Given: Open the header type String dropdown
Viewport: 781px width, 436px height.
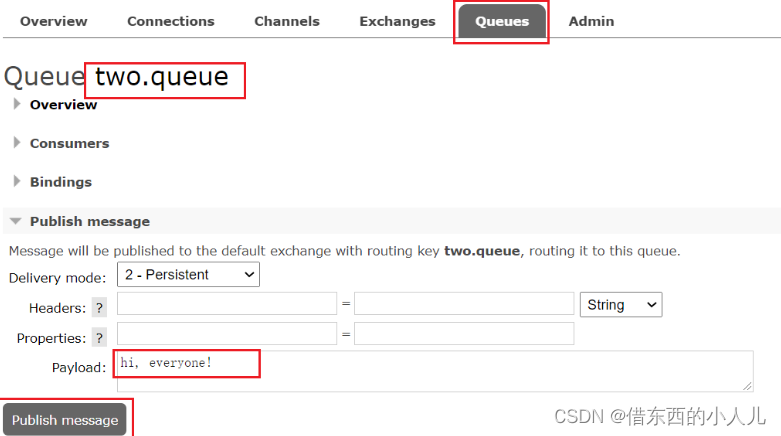Looking at the screenshot, I should (x=621, y=304).
